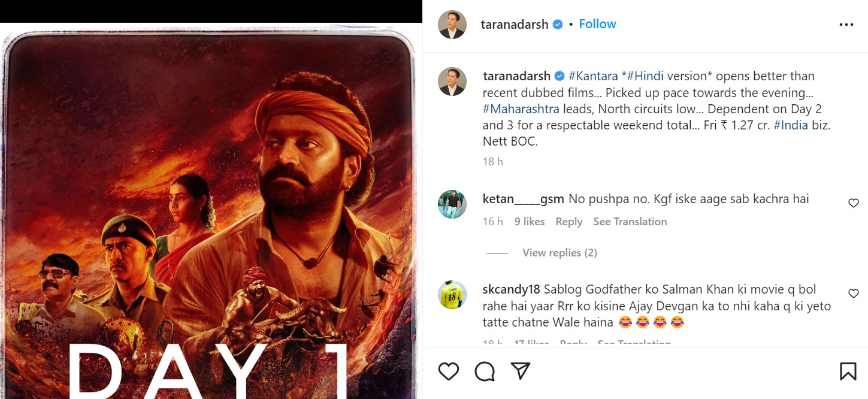Like skcandy18's comment
The height and width of the screenshot is (399, 868).
[x=854, y=294]
